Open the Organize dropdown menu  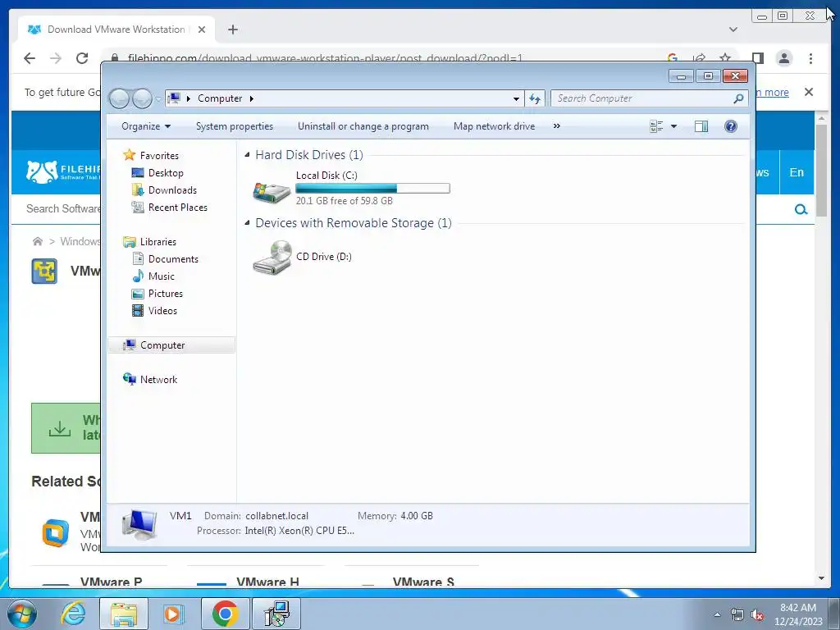(146, 126)
